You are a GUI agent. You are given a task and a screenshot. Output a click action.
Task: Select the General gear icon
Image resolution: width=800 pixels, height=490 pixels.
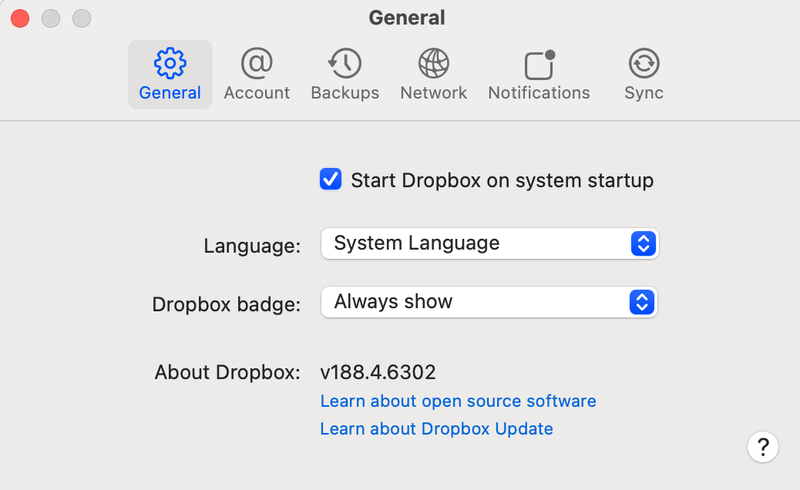tap(170, 63)
